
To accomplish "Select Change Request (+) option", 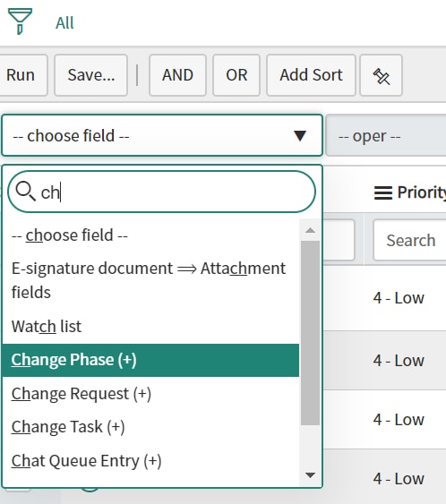I will click(150, 394).
